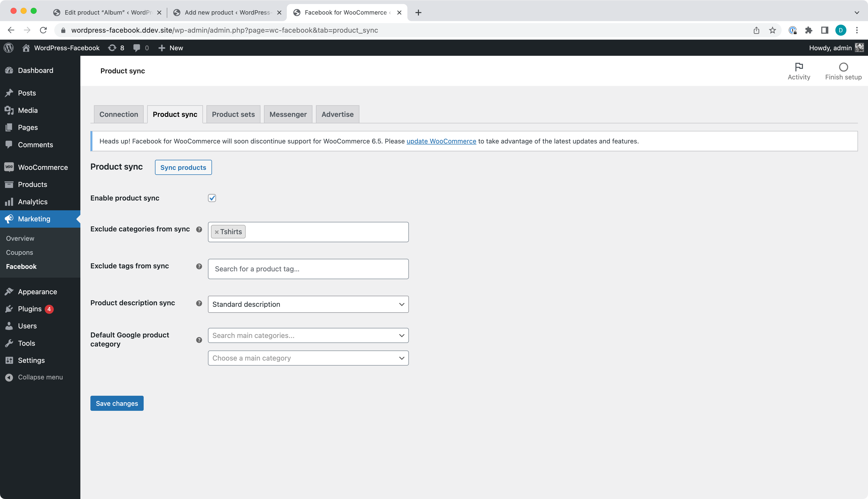Open the Search main categories dropdown
Screen dimensions: 868x499
(308, 335)
